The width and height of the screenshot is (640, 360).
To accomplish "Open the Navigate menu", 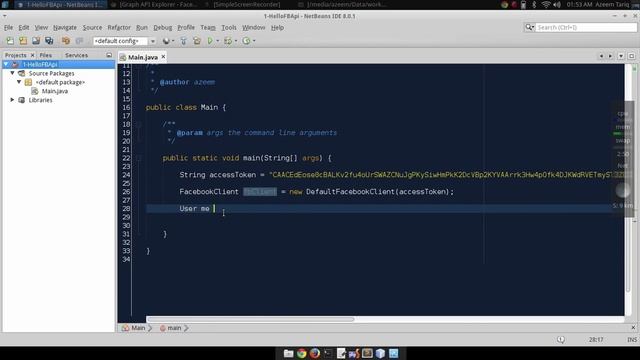I will 65,27.
